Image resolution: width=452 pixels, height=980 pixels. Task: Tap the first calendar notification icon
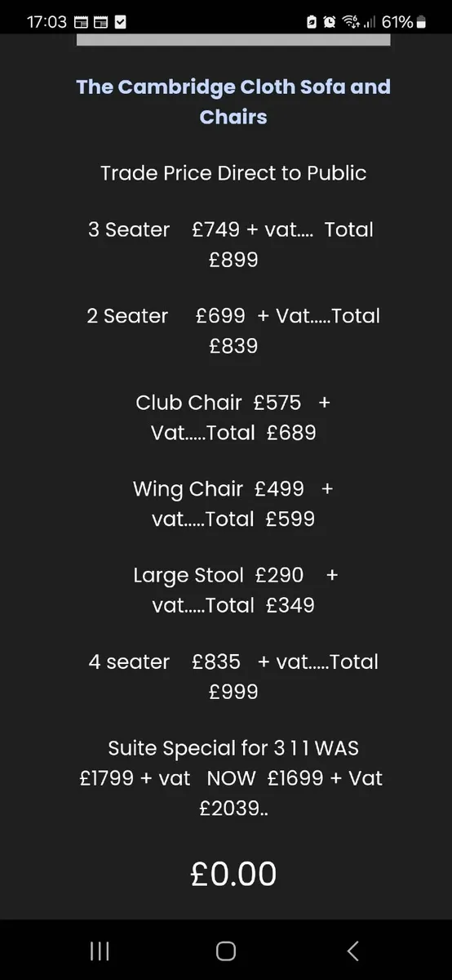coord(81,22)
